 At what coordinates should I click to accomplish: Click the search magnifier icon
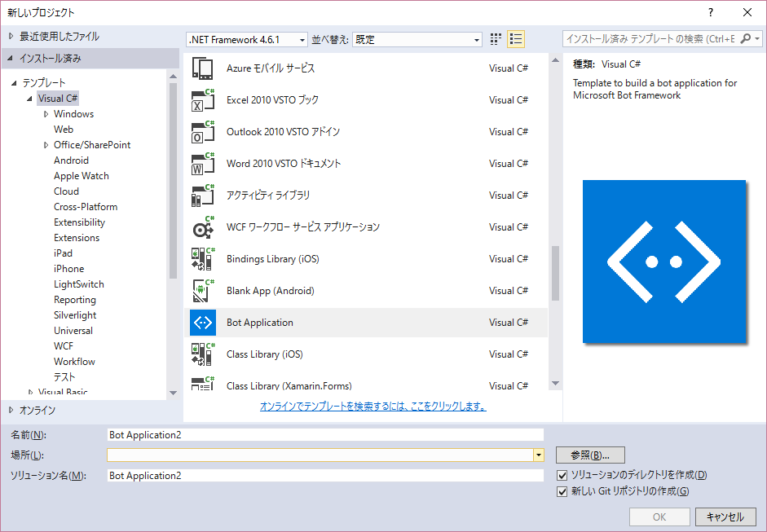(x=746, y=38)
